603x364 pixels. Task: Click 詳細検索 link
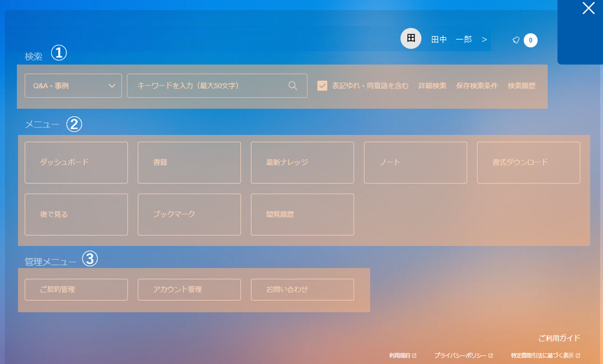click(432, 85)
